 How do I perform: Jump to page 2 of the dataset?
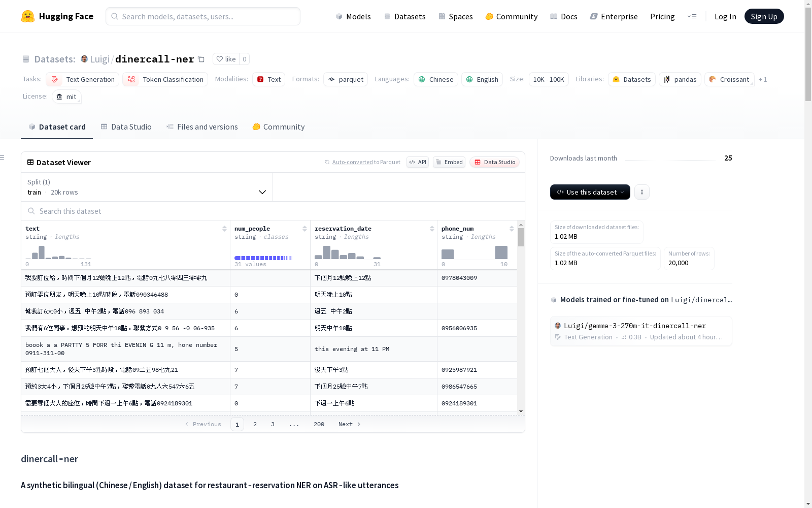click(x=255, y=424)
